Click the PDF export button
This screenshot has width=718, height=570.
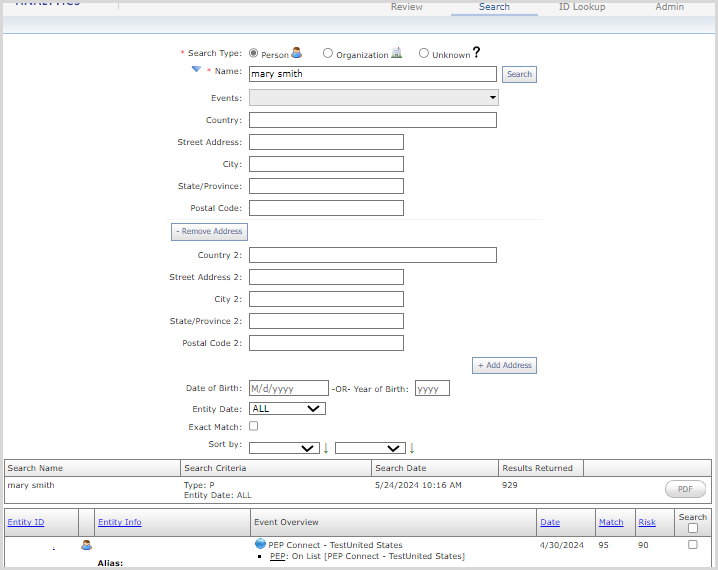(685, 489)
